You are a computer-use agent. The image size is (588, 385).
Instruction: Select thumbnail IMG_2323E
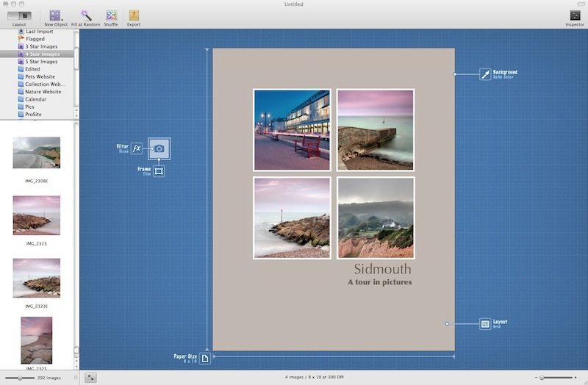point(36,278)
